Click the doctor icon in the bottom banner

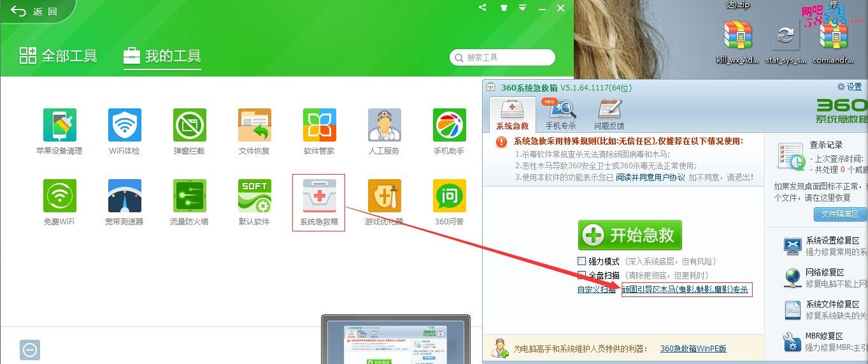click(499, 347)
